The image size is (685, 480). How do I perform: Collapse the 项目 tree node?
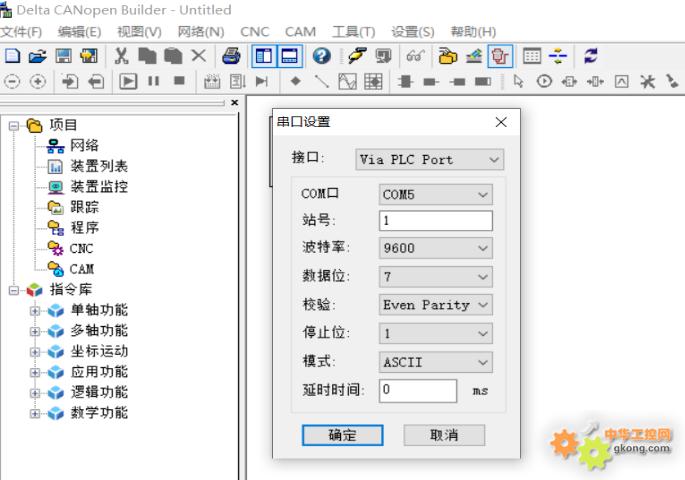coord(14,126)
